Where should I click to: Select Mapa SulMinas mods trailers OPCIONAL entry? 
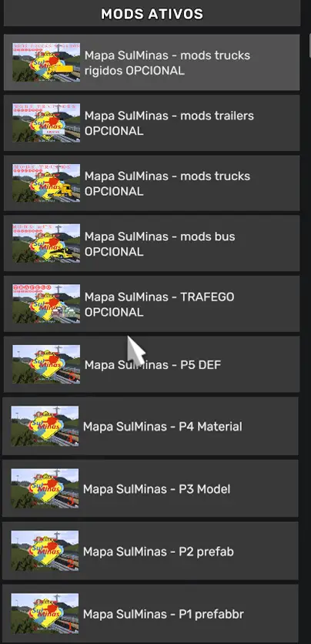click(x=152, y=122)
